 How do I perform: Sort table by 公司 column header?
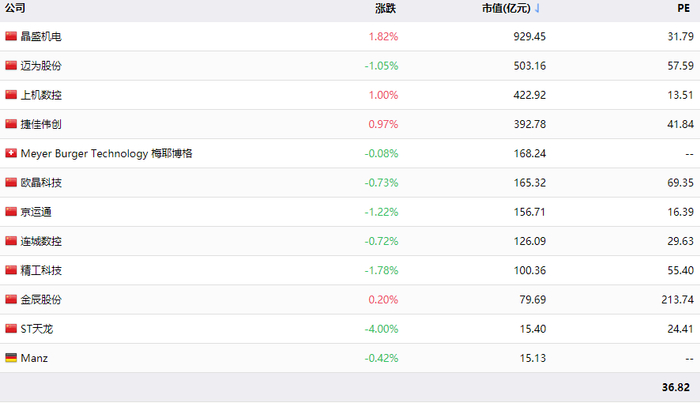pos(15,8)
